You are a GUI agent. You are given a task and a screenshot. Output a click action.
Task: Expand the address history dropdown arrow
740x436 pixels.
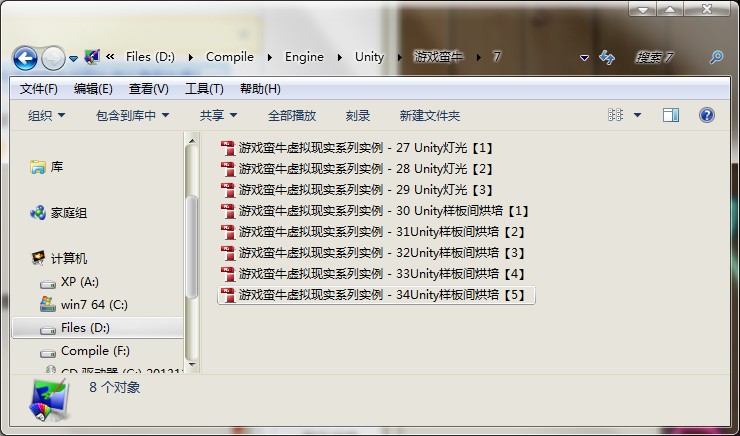tap(584, 58)
